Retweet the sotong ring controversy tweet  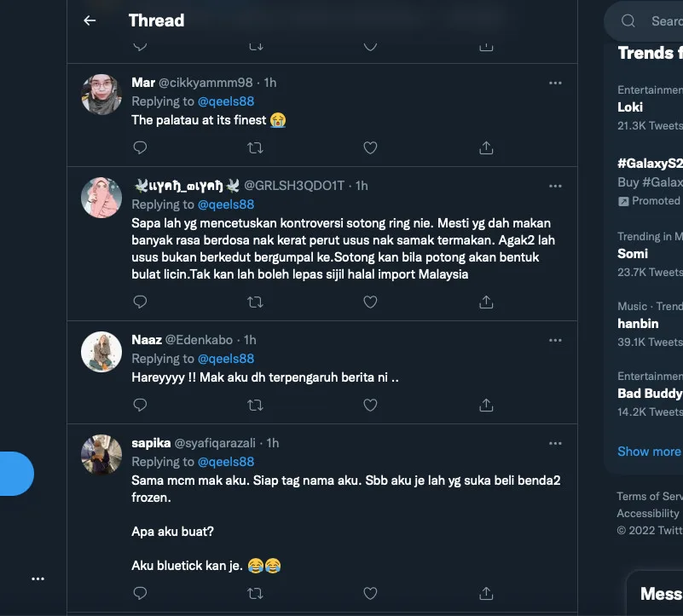pyautogui.click(x=255, y=302)
